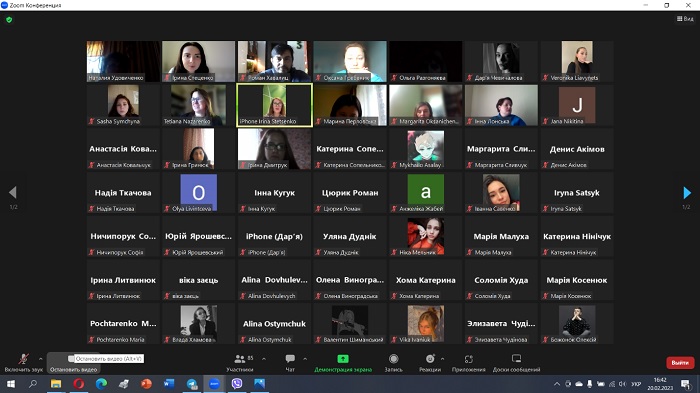The image size is (700, 393).
Task: Expand audio options arrow beside microphone
Action: (x=41, y=359)
